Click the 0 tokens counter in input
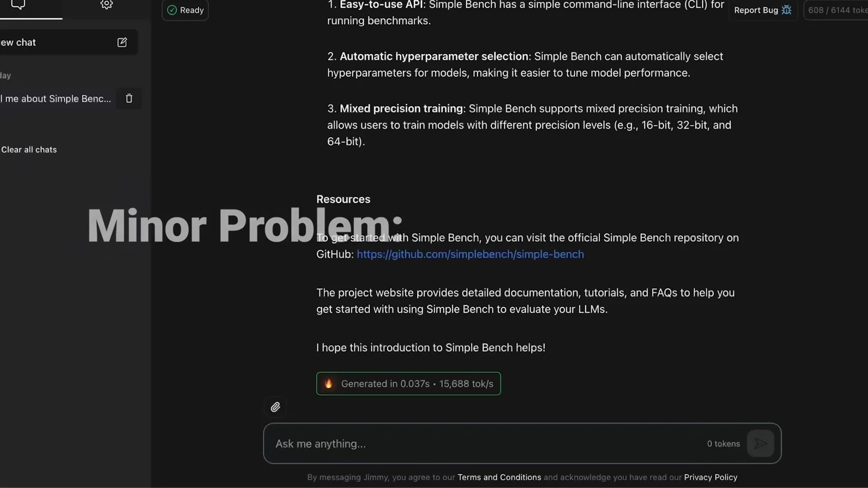Screen dimensions: 868x488 point(723,444)
